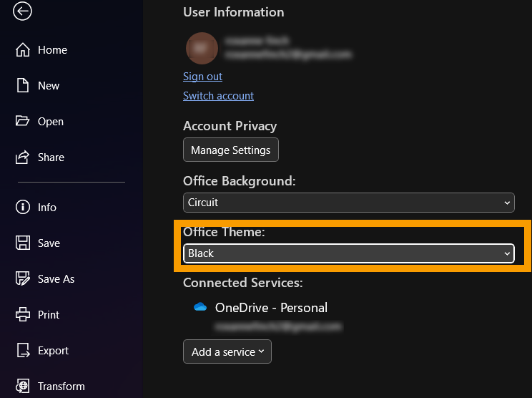Screen dimensions: 532x398
Task: Click the Print printer icon
Action: coord(23,315)
